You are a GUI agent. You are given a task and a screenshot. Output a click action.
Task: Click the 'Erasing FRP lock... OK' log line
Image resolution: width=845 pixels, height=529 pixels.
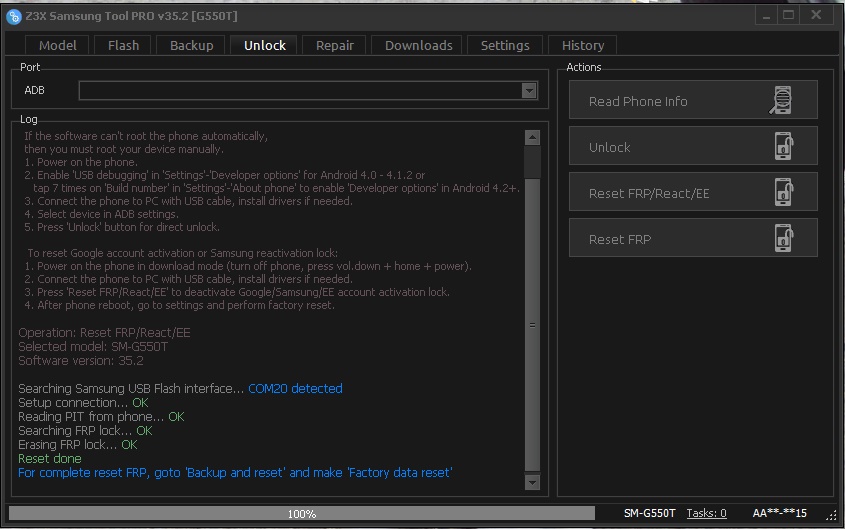pyautogui.click(x=78, y=444)
